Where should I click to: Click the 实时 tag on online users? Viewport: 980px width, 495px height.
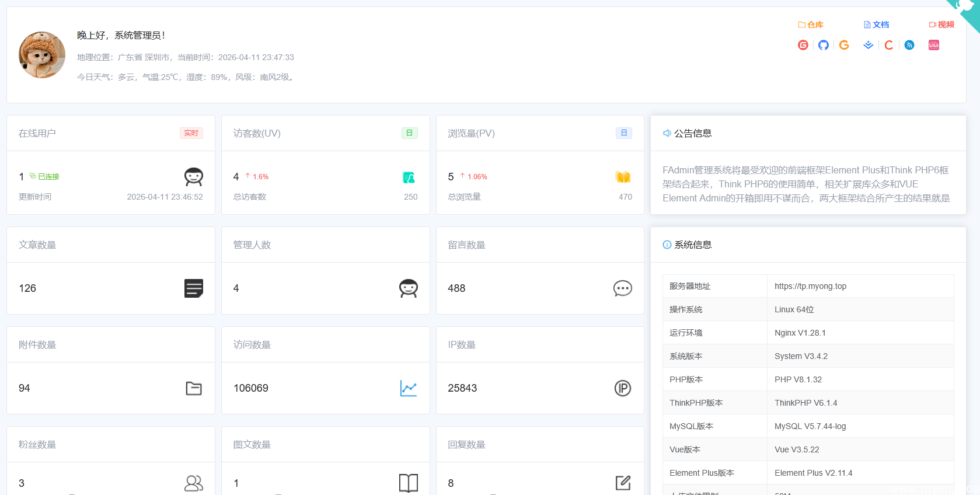(x=191, y=133)
